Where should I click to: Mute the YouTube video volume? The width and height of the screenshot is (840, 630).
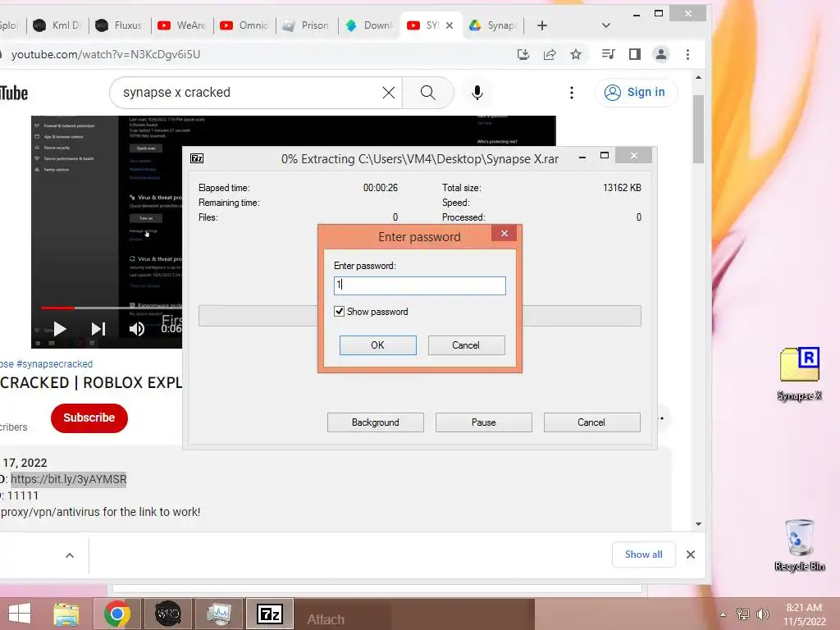[137, 329]
